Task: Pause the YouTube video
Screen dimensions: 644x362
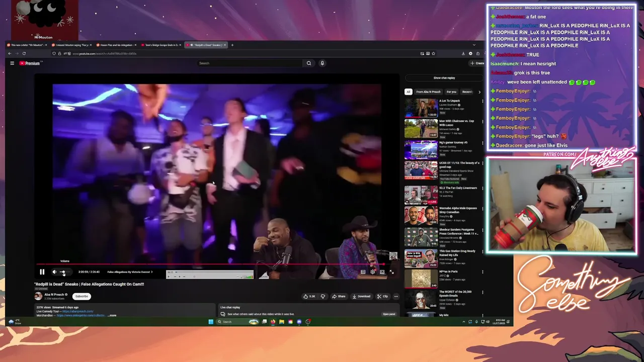Action: pyautogui.click(x=42, y=272)
